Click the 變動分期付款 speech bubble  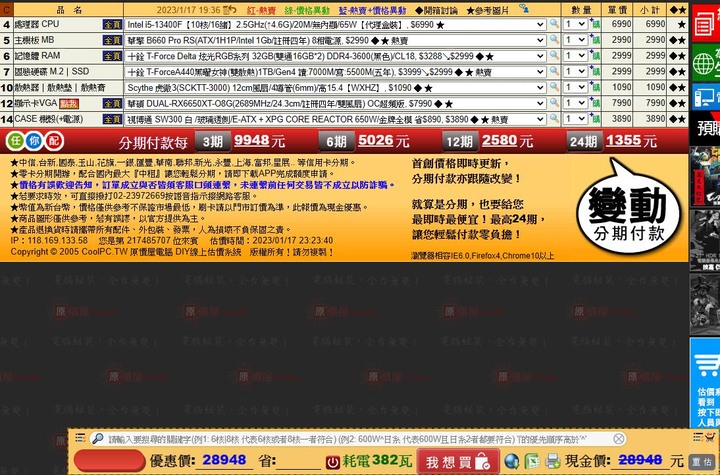tap(628, 207)
